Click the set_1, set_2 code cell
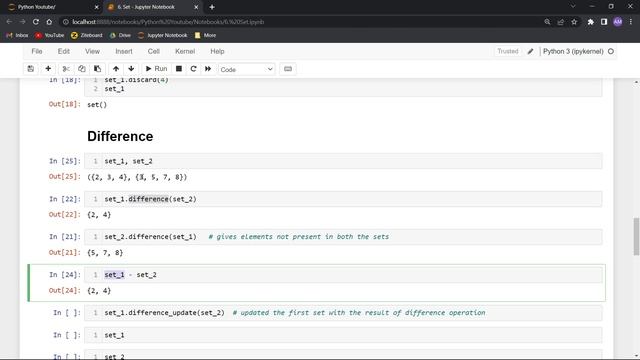Image resolution: width=640 pixels, height=360 pixels. (343, 161)
